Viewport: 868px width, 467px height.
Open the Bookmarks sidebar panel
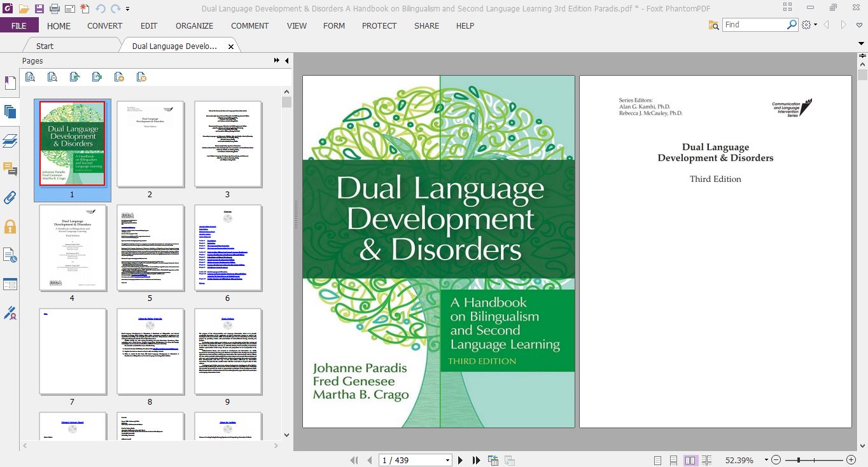click(10, 83)
